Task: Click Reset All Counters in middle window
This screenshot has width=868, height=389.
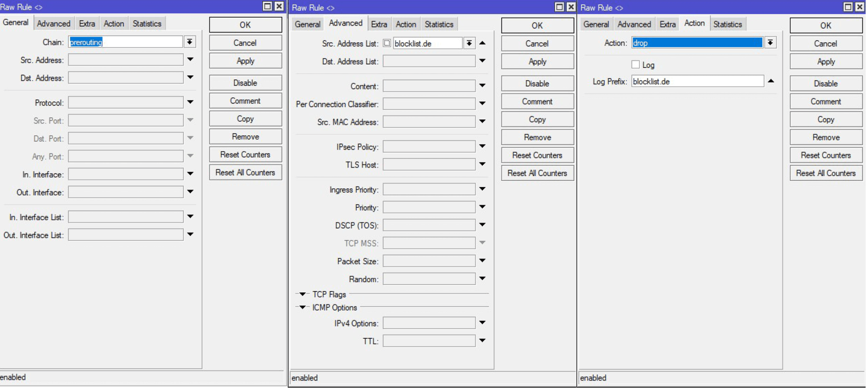Action: tap(537, 173)
